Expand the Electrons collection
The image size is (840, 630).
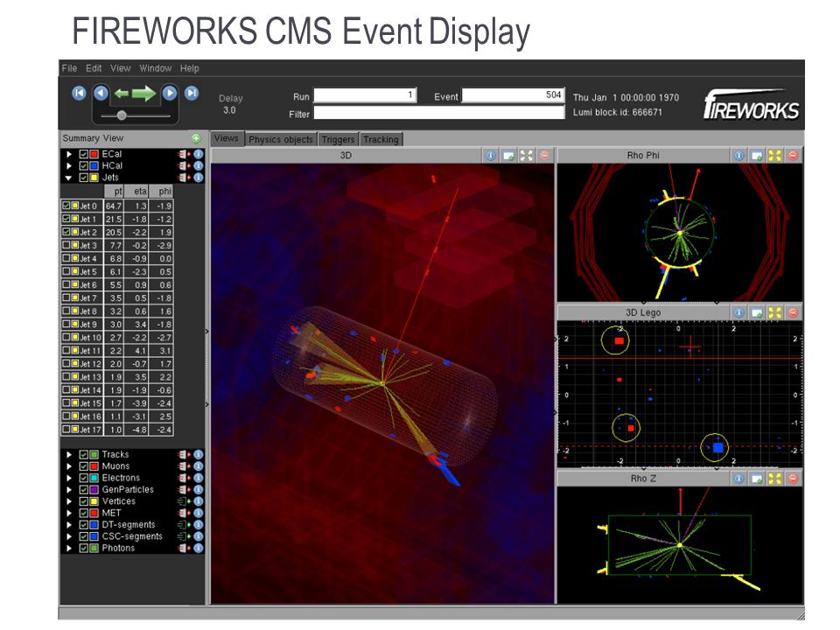coord(68,479)
